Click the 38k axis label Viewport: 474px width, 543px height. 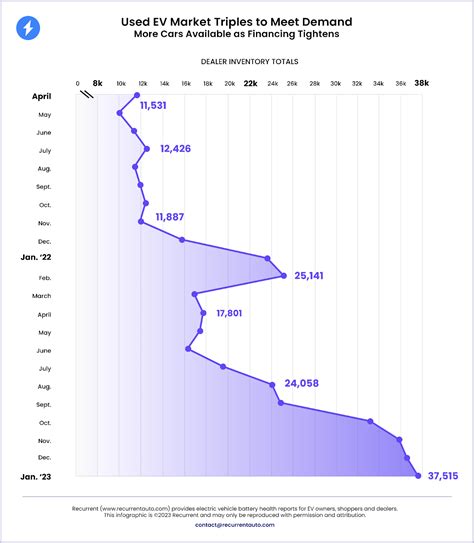tap(421, 83)
